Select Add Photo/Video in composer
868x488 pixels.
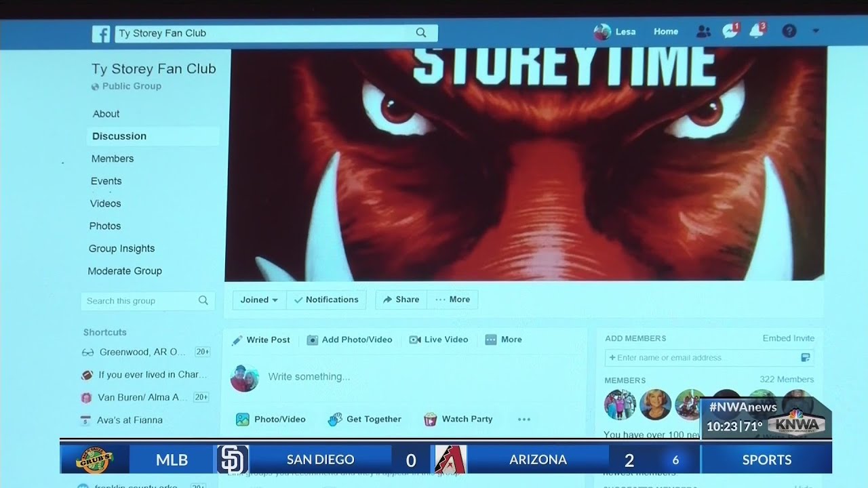tap(349, 340)
